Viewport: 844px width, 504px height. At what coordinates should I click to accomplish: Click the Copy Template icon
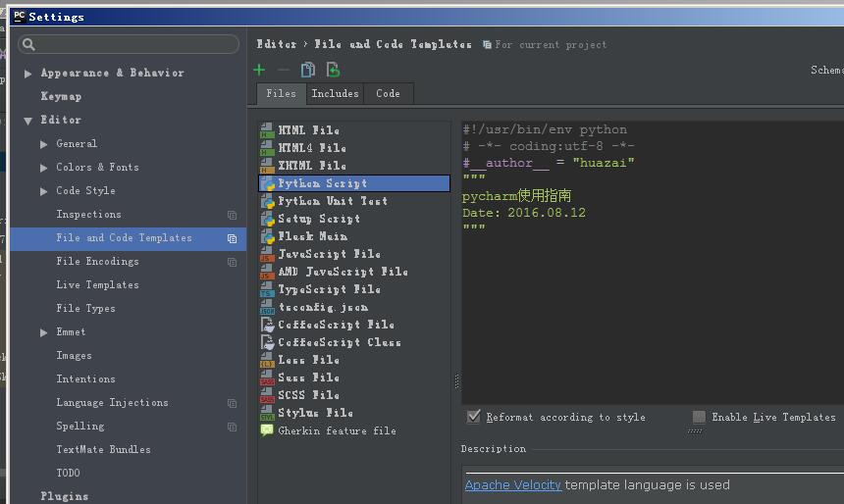point(308,70)
